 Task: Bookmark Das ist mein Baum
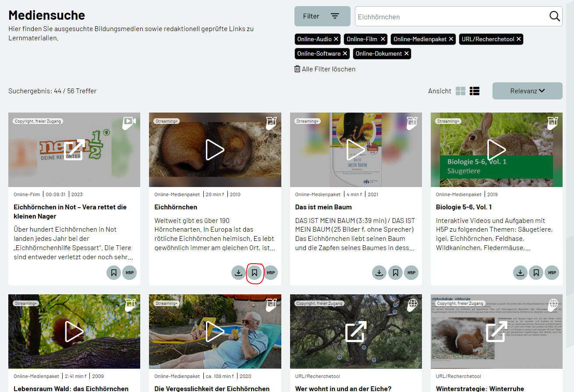[x=395, y=272]
